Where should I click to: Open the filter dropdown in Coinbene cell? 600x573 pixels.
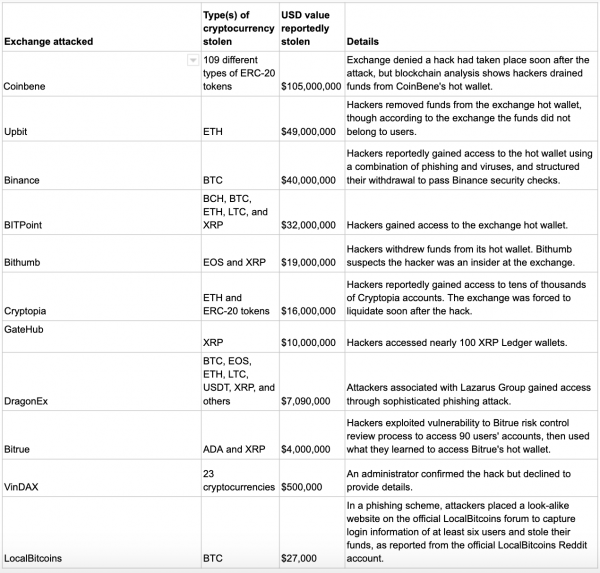coord(193,60)
